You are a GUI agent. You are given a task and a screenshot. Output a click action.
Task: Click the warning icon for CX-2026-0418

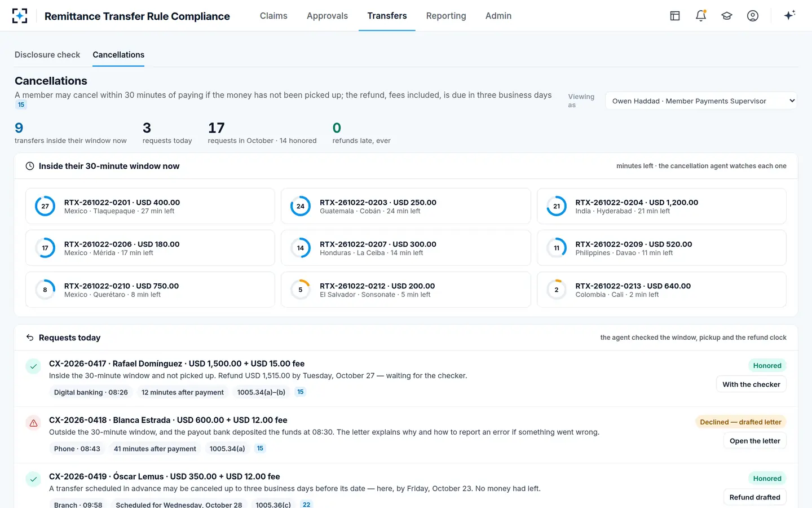[33, 423]
